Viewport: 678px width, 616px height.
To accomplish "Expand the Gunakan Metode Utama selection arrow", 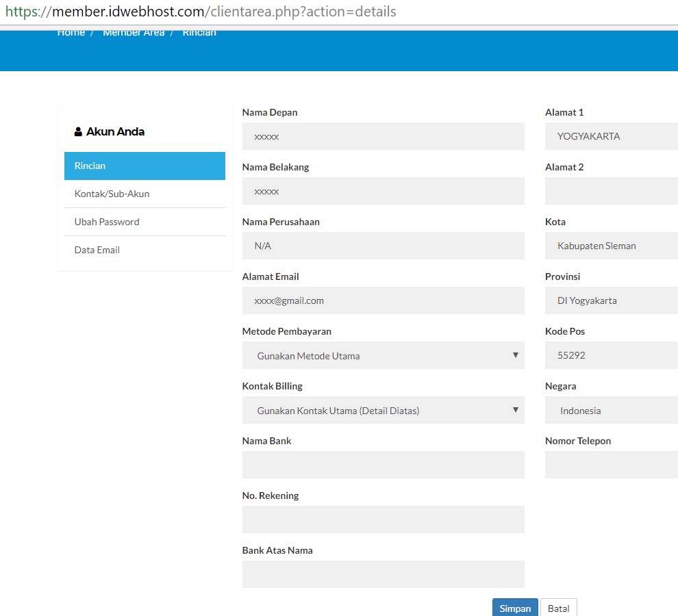I will [x=516, y=355].
